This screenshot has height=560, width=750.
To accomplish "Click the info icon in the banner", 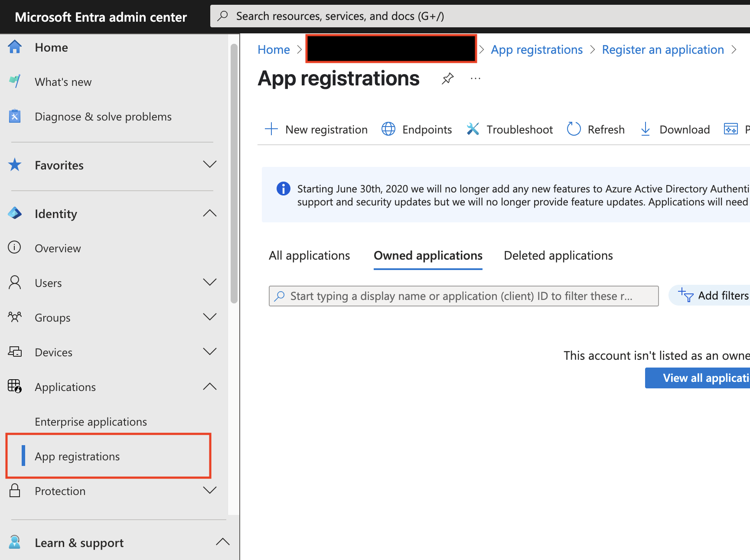I will [284, 189].
